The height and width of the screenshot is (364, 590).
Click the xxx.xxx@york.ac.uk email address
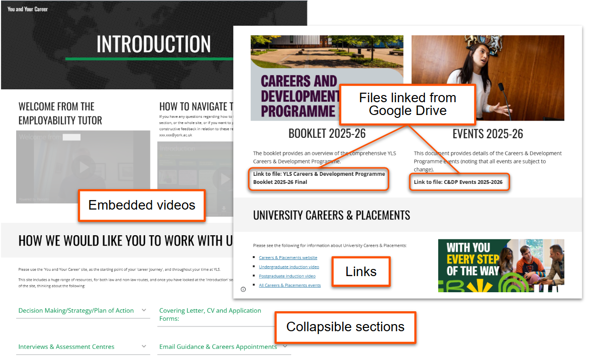coord(176,135)
